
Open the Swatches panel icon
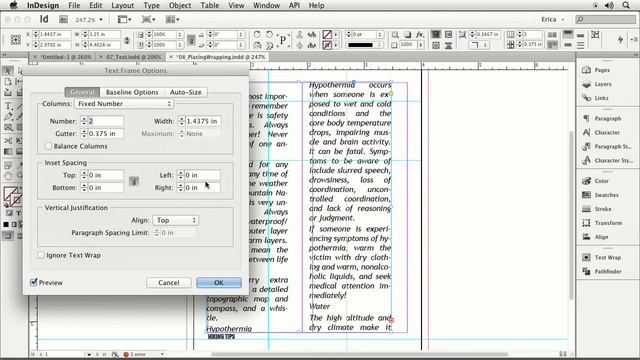pos(587,195)
